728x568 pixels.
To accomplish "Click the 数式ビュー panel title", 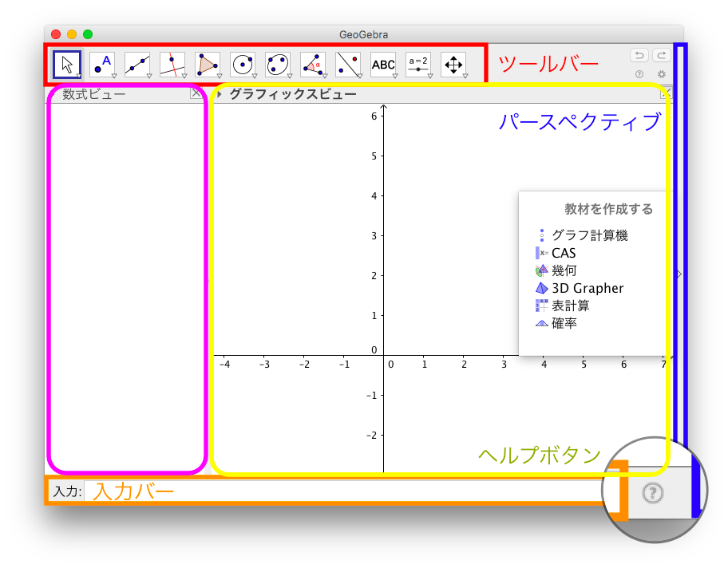I will (x=94, y=94).
